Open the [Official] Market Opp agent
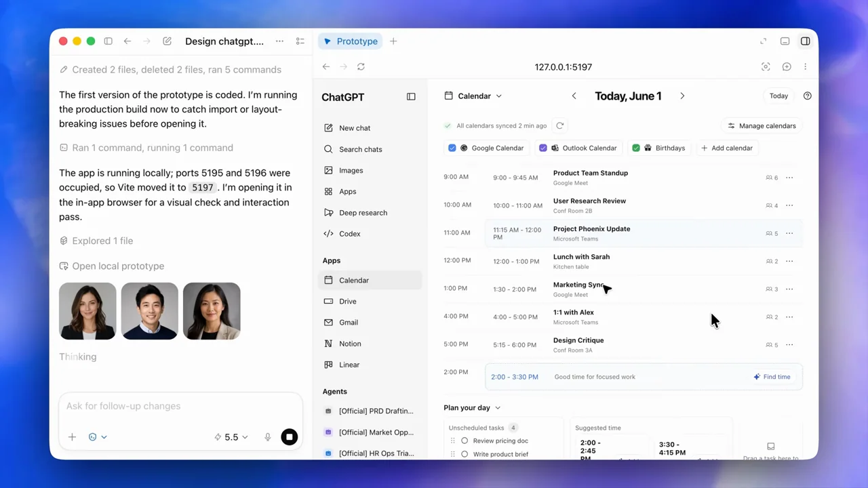The image size is (868, 488). click(x=370, y=432)
